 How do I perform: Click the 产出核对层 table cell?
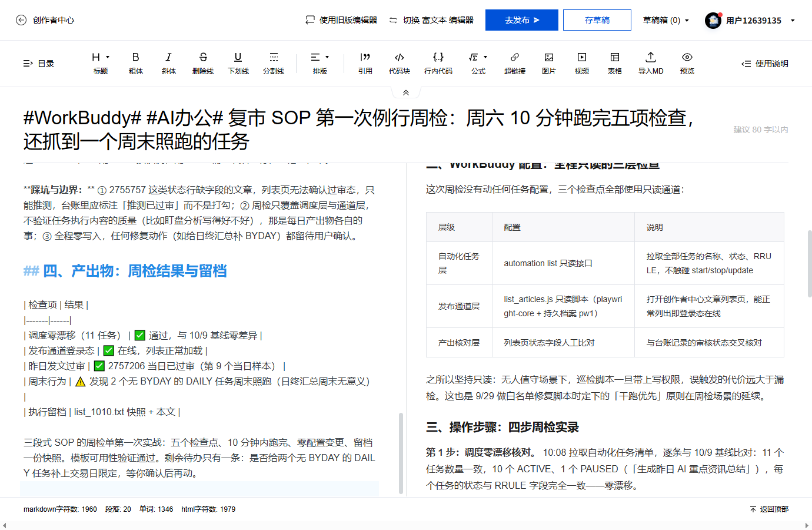pos(459,343)
